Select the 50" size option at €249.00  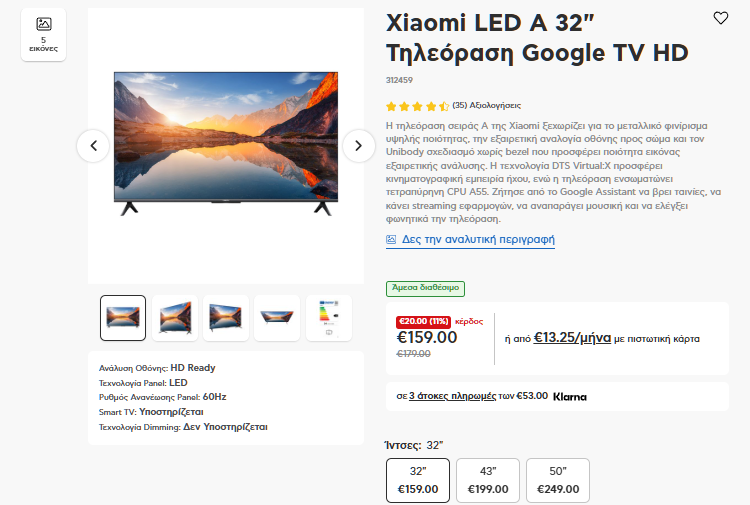[x=558, y=480]
